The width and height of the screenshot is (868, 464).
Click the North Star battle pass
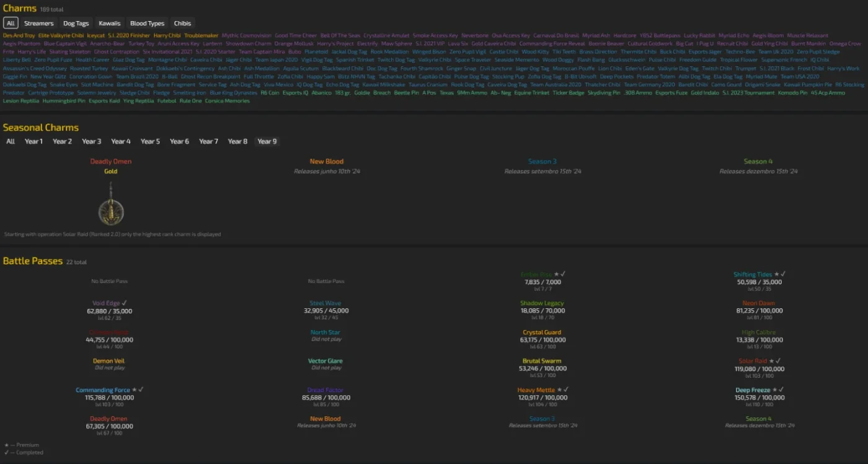tap(325, 332)
